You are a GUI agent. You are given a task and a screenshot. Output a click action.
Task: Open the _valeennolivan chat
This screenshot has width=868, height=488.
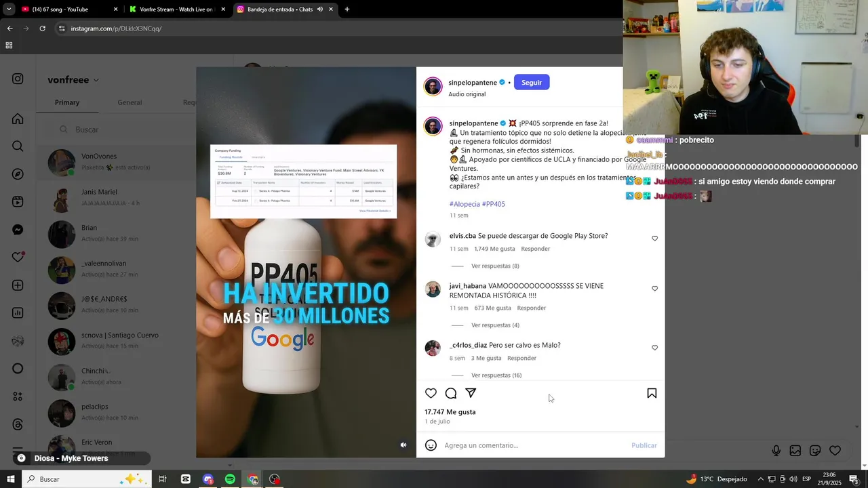[x=117, y=270]
